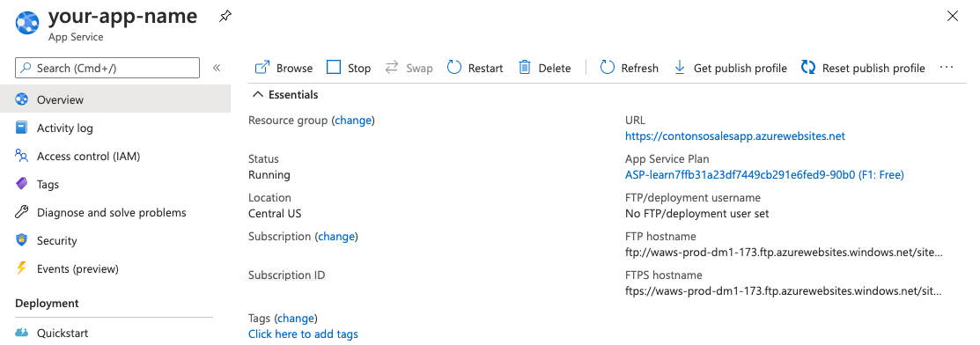Click the Delete trash icon
This screenshot has width=980, height=345.
tap(525, 68)
